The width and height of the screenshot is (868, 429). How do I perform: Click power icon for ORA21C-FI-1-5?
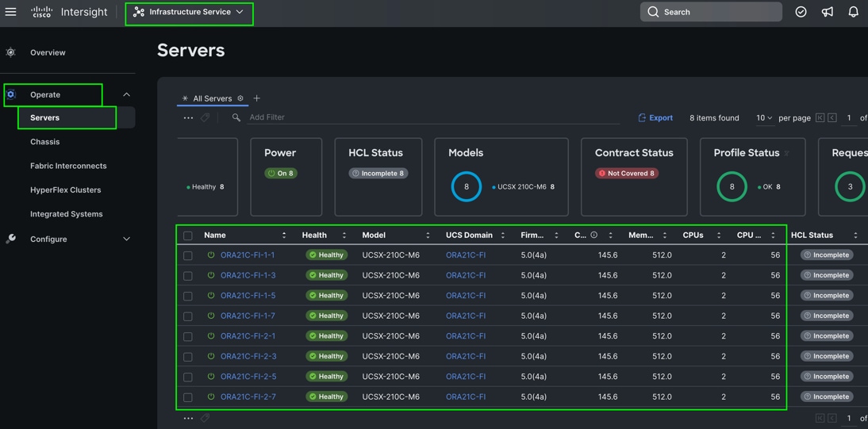pyautogui.click(x=211, y=295)
